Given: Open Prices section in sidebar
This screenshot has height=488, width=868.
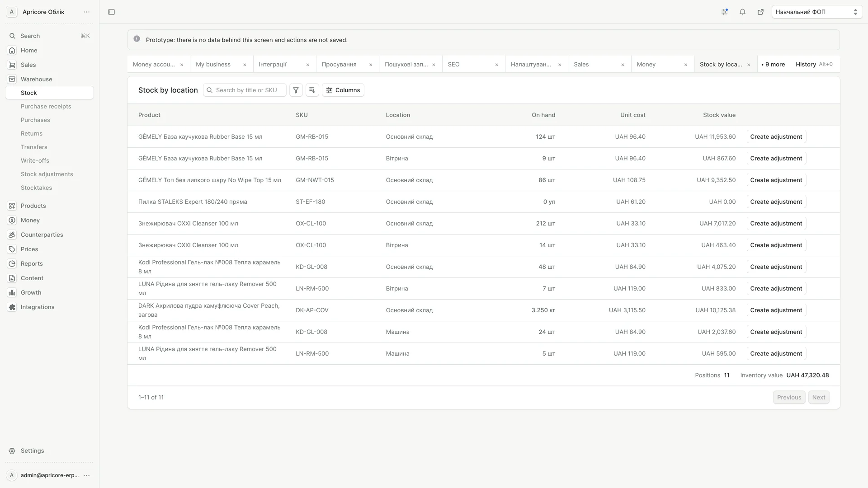Looking at the screenshot, I should (49, 249).
